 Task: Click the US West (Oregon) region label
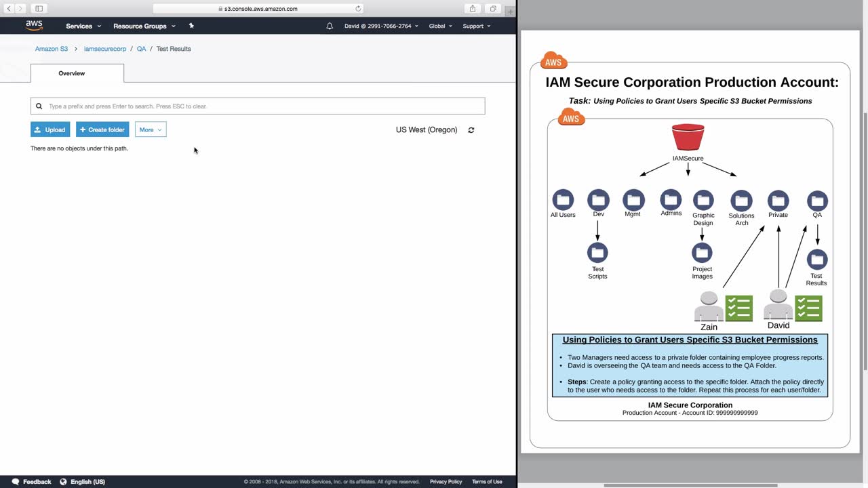[x=427, y=130]
